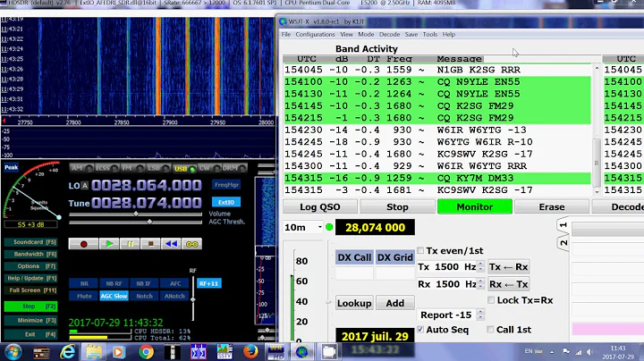Toggle the NR noise reduction button

tap(84, 283)
